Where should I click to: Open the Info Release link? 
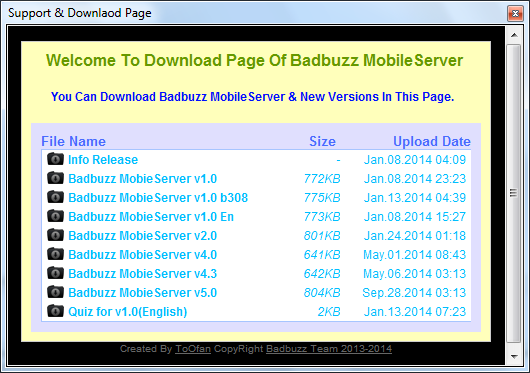[103, 160]
